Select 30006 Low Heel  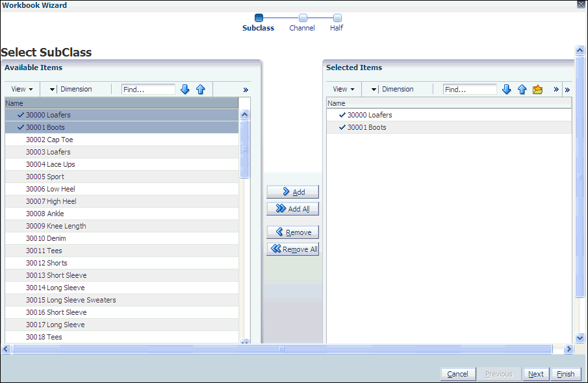pyautogui.click(x=122, y=190)
